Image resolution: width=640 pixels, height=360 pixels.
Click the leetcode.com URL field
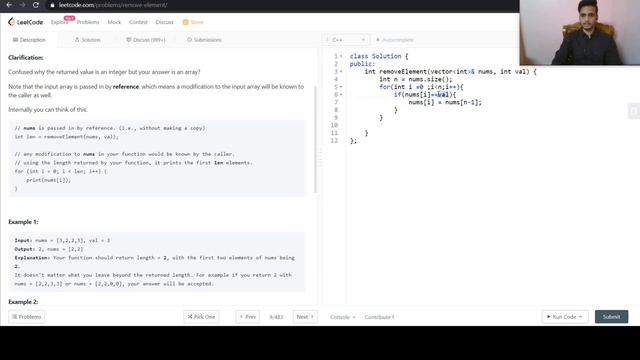tap(113, 5)
